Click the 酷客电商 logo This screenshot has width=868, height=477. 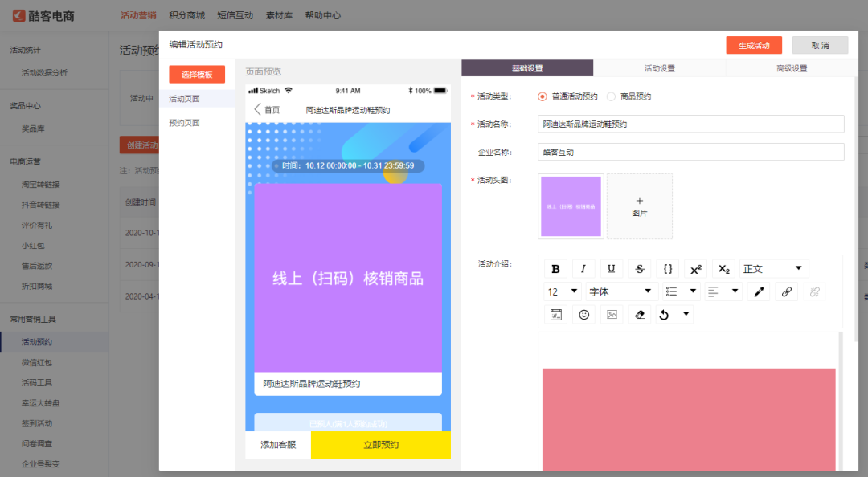[x=43, y=16]
